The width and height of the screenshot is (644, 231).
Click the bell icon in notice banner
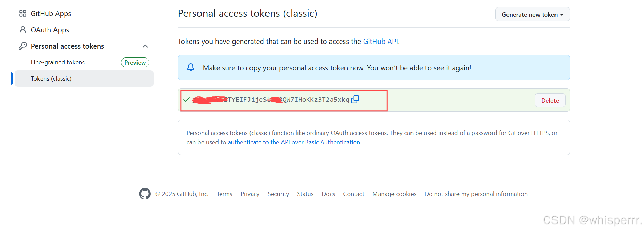(191, 67)
